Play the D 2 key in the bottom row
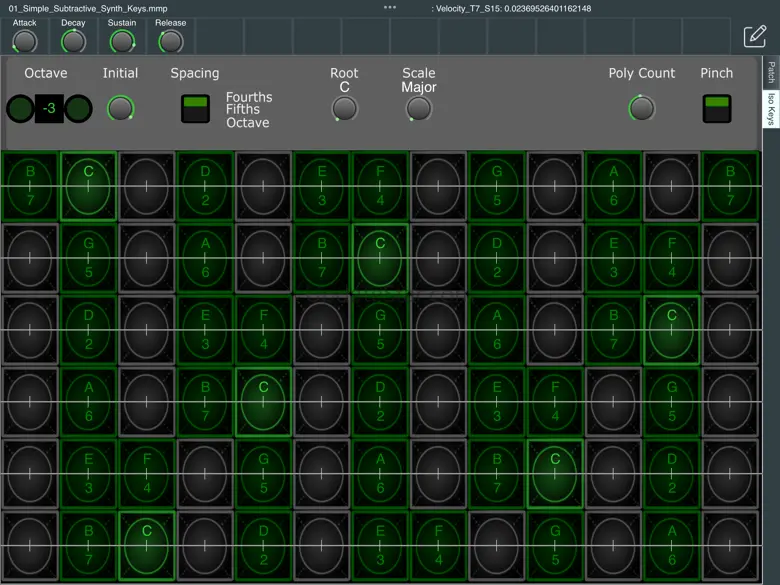780x585 pixels. [263, 546]
